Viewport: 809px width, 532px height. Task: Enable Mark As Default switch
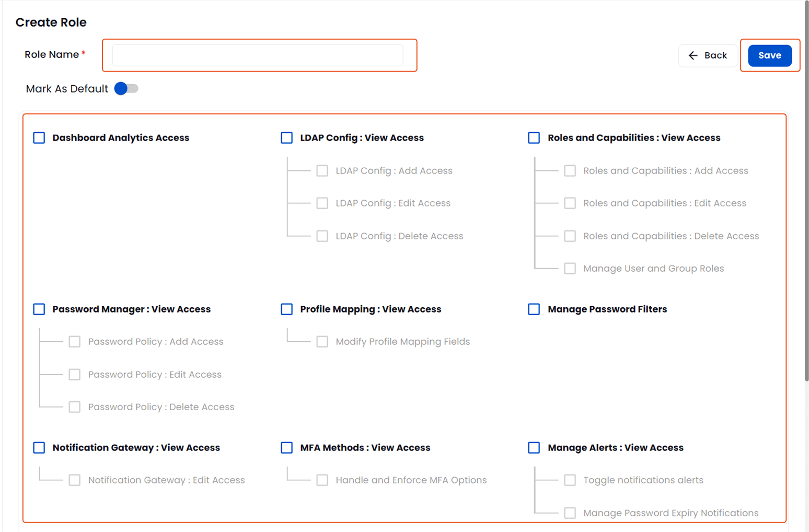pyautogui.click(x=125, y=88)
